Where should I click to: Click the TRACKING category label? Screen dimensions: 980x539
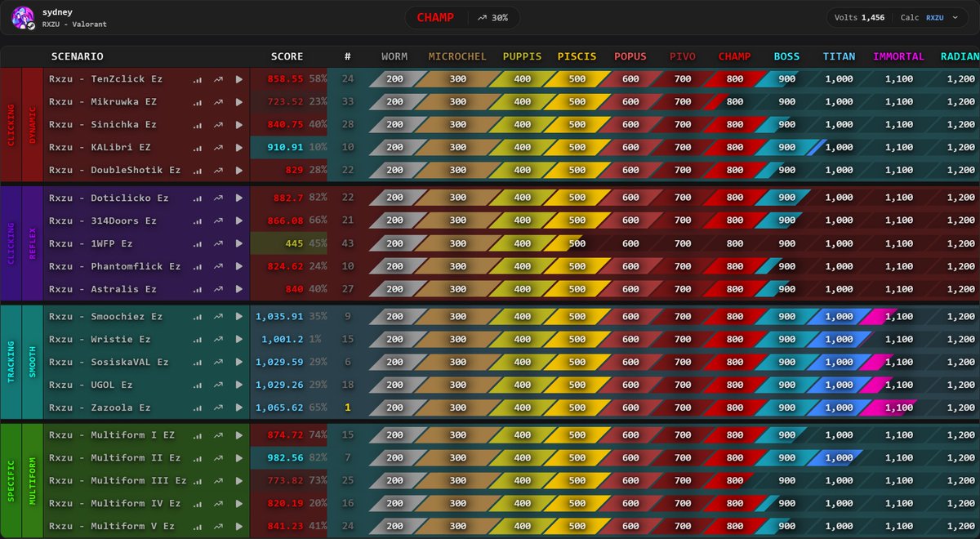click(x=11, y=362)
